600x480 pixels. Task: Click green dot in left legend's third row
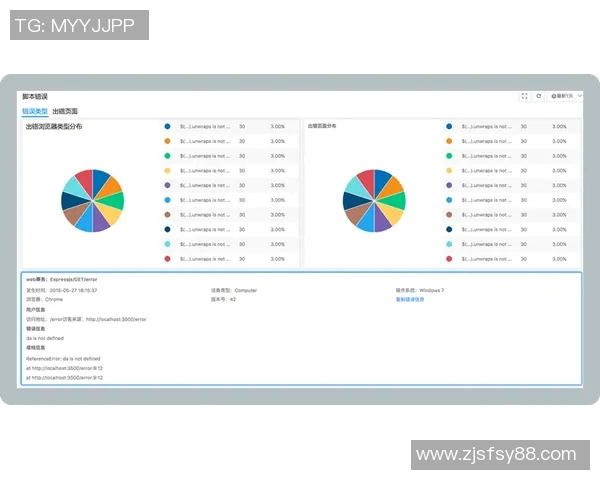(x=168, y=156)
